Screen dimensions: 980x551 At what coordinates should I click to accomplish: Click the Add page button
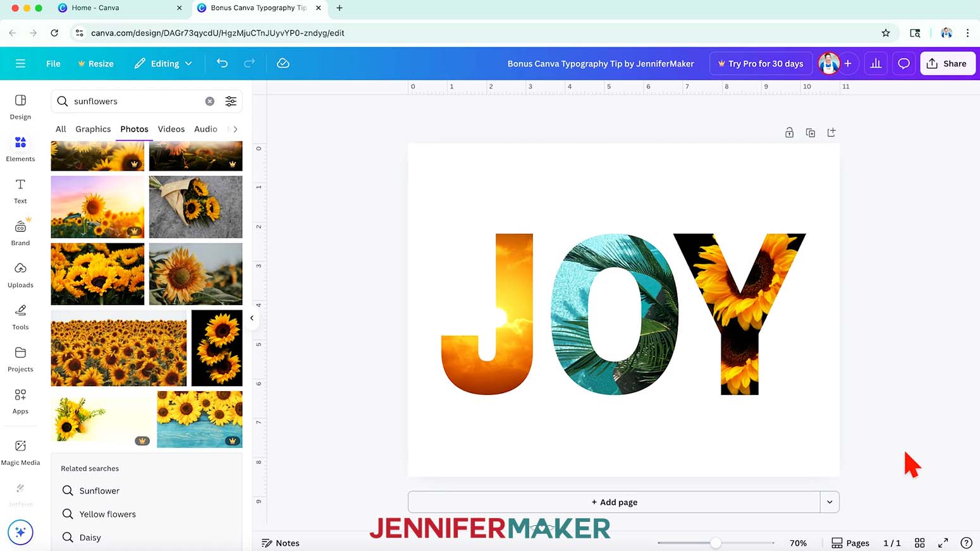614,502
